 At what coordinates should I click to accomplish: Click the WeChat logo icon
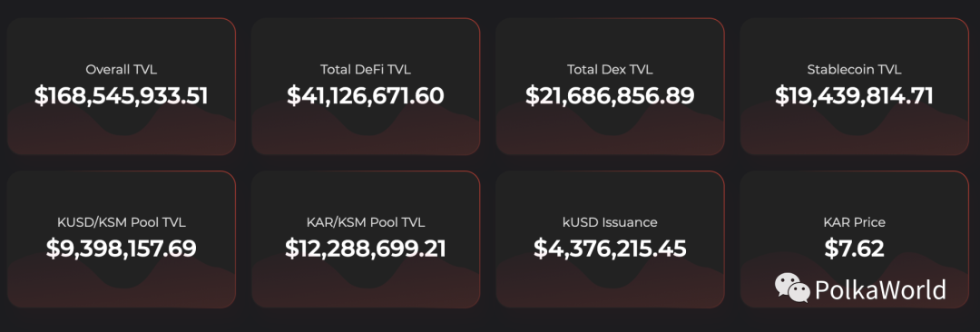792,288
